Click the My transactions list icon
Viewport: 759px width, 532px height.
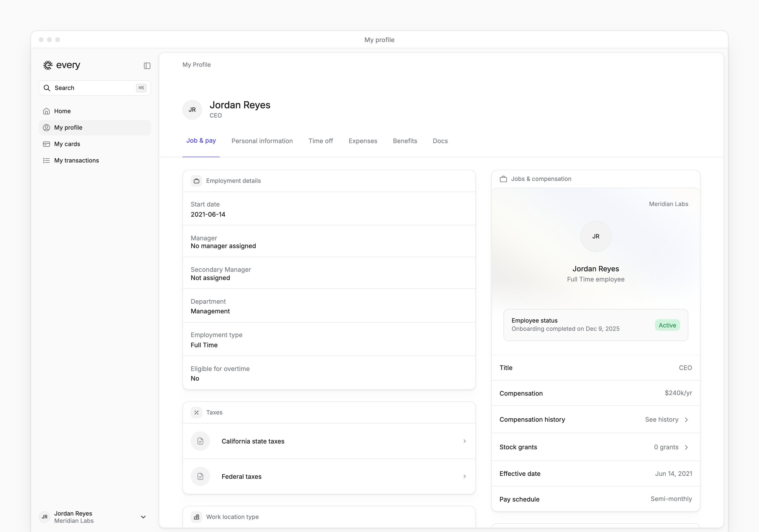47,161
